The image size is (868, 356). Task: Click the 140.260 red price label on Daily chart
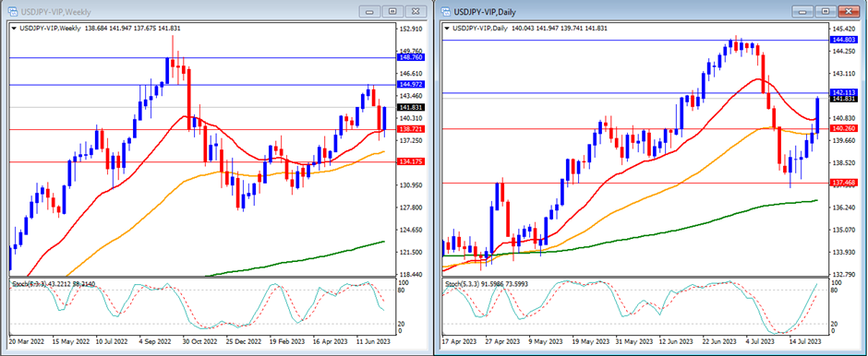[844, 129]
